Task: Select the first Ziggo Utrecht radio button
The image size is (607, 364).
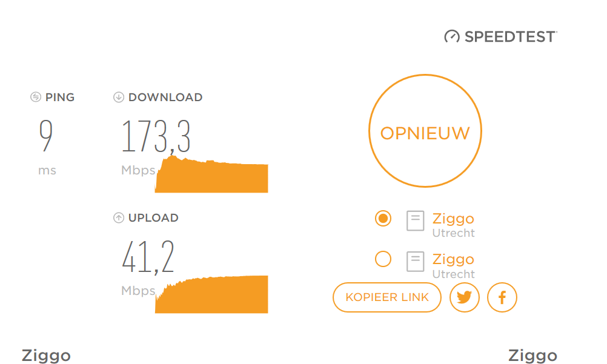Action: pos(383,218)
